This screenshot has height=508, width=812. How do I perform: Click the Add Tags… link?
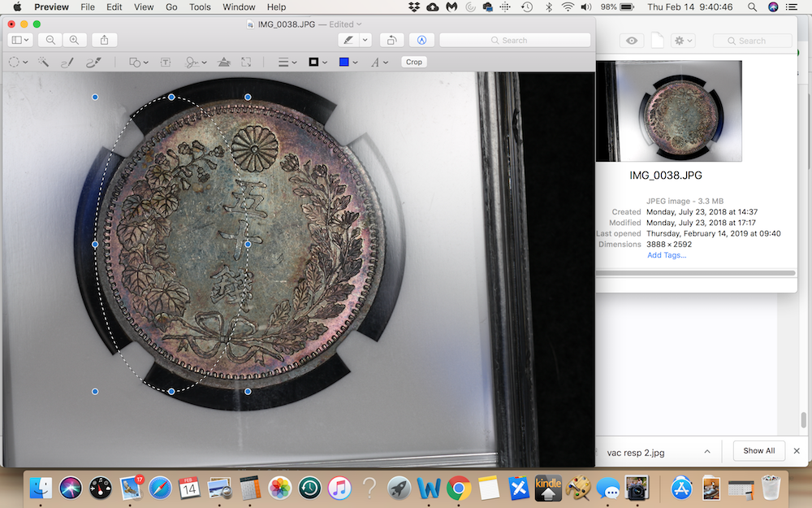(667, 255)
